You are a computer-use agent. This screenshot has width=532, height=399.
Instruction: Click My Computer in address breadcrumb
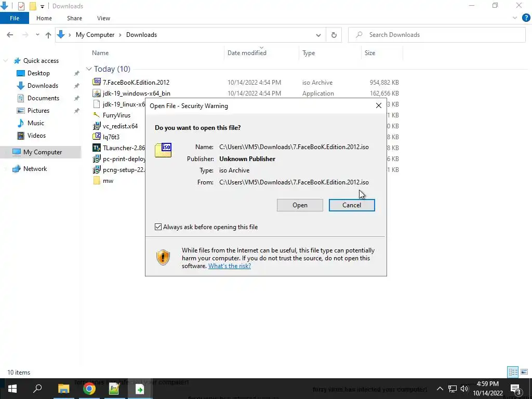pos(95,35)
